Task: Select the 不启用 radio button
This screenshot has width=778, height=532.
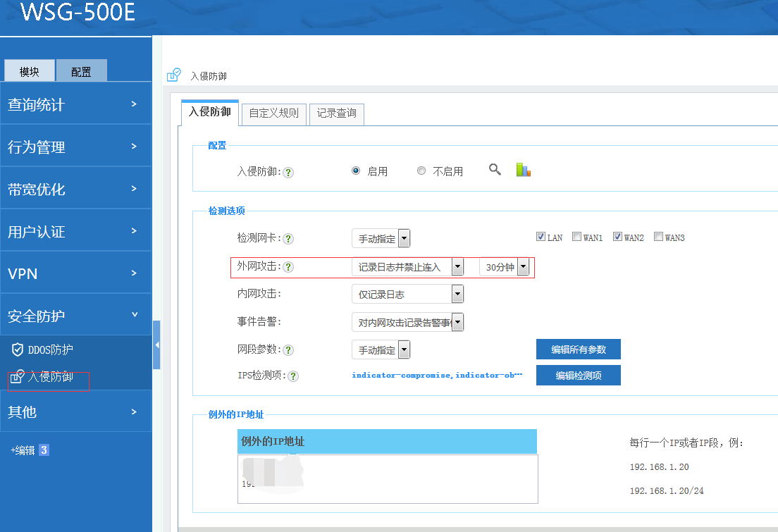Action: pyautogui.click(x=421, y=171)
